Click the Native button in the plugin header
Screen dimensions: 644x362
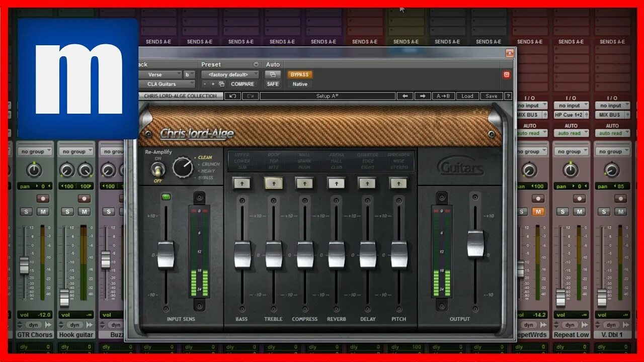click(300, 84)
